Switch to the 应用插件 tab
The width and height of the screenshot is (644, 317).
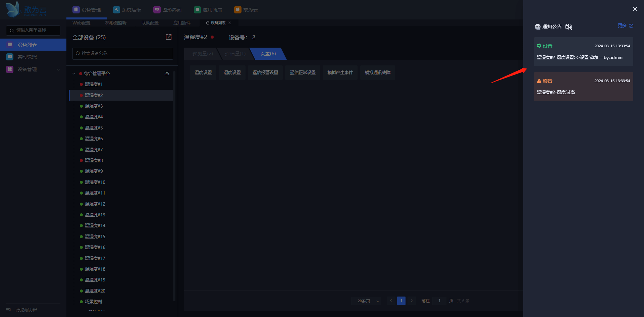coord(182,23)
